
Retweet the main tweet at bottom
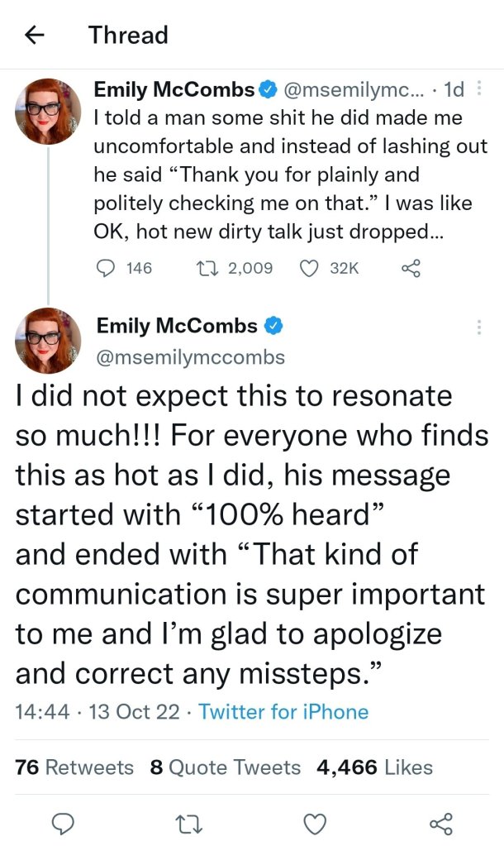point(189,822)
